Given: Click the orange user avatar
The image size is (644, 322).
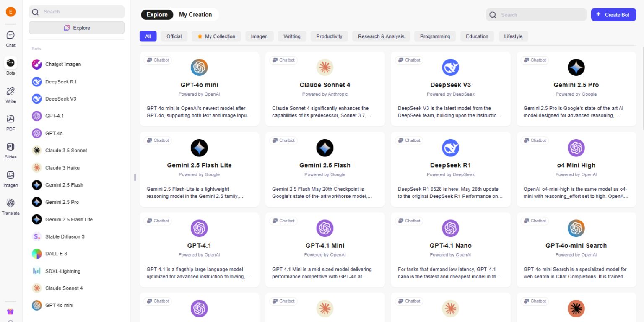Looking at the screenshot, I should coord(10,12).
